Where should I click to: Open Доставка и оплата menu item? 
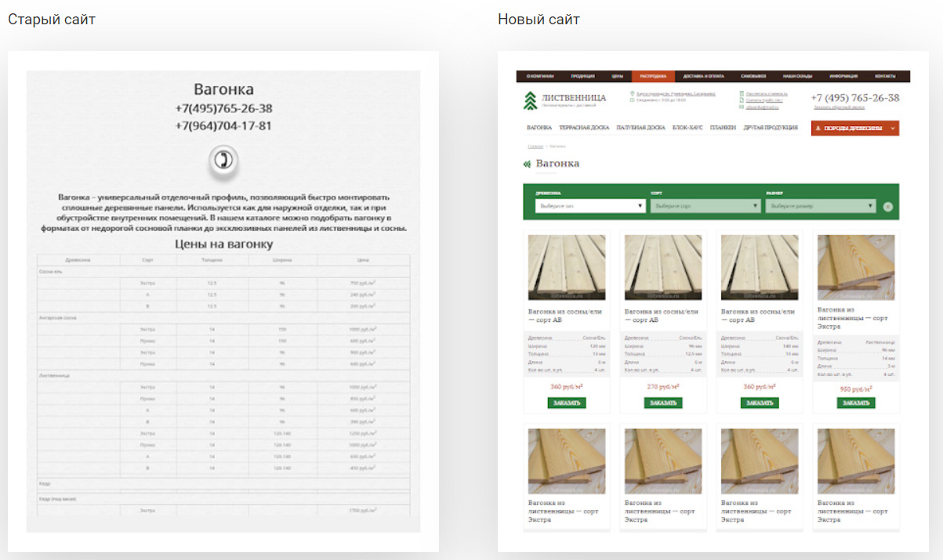tap(703, 76)
